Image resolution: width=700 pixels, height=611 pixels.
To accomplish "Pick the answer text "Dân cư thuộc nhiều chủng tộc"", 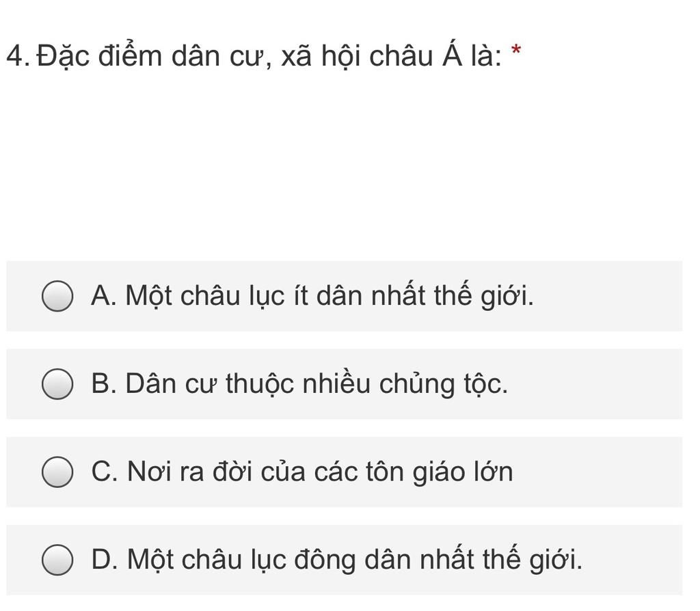I will [x=315, y=383].
